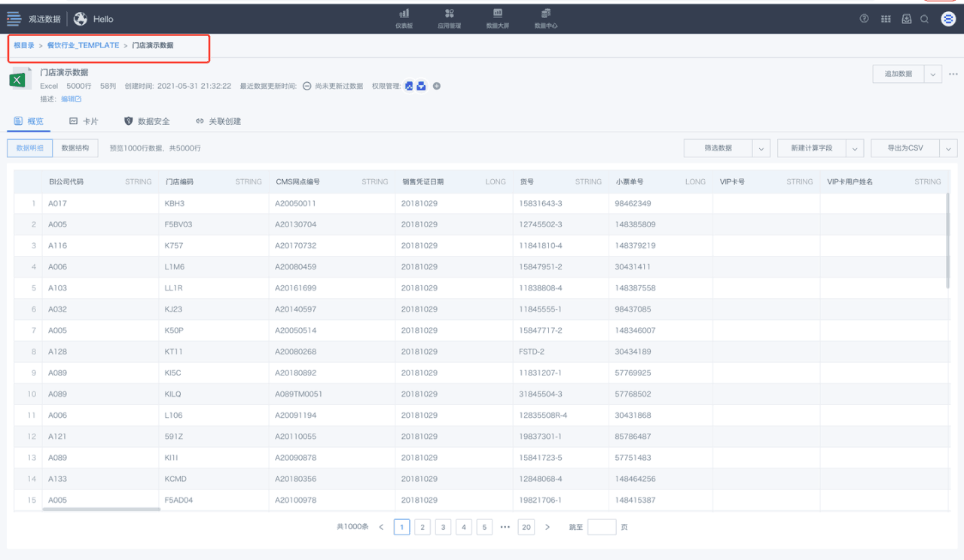
Task: Expand the 导出为CSV dropdown arrow
Action: pos(948,148)
